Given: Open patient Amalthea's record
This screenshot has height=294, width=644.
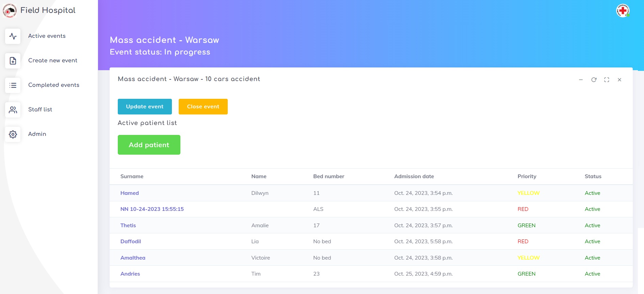Looking at the screenshot, I should click(x=133, y=258).
